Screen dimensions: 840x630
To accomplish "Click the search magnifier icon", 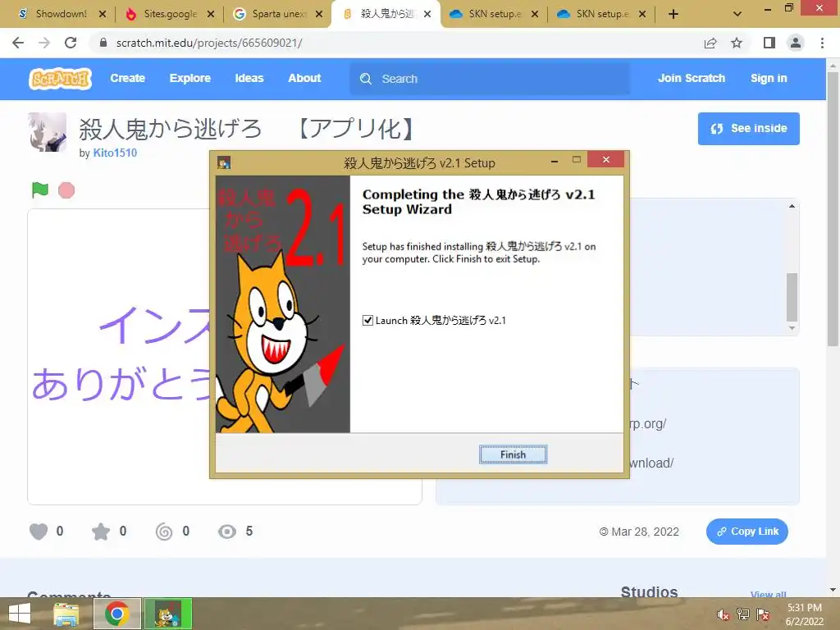I will point(366,79).
